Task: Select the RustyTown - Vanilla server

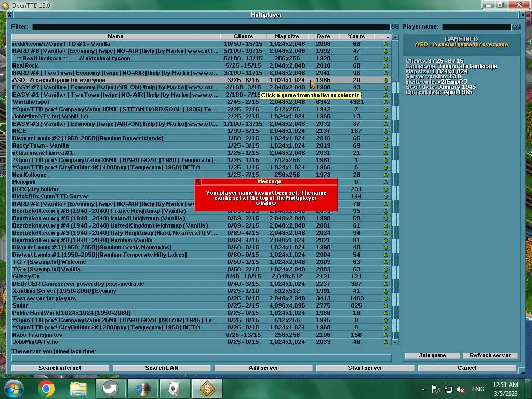Action: click(201, 145)
